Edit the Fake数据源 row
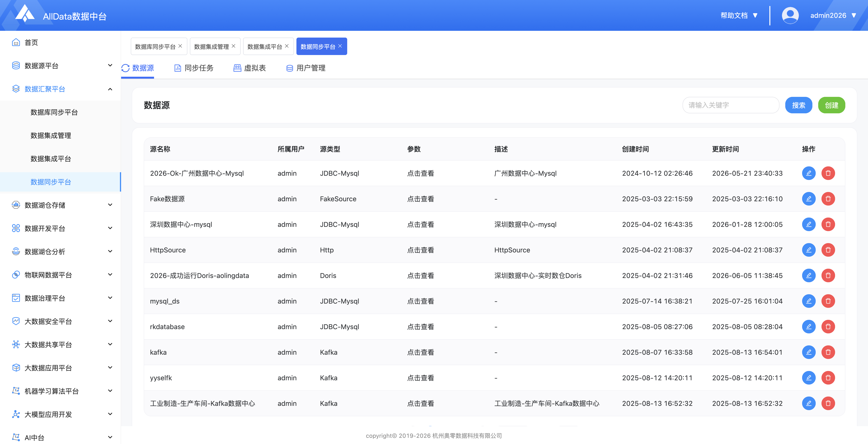Screen dimensions: 868x444 click(x=808, y=199)
